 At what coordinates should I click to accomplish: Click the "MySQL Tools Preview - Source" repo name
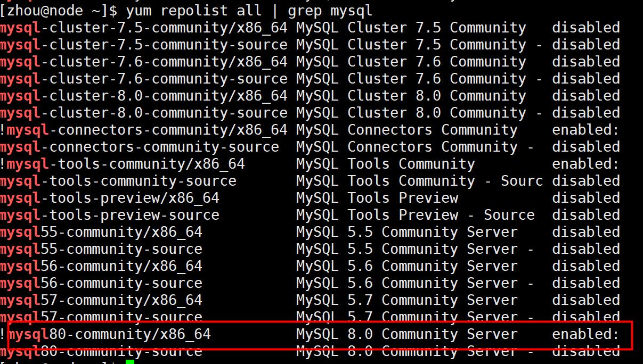(416, 215)
